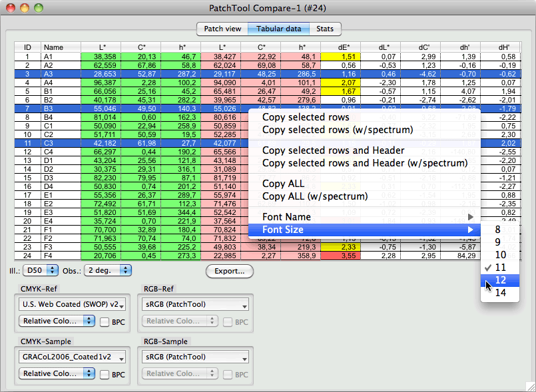Open the Stats tab
The image size is (536, 392).
pos(325,29)
